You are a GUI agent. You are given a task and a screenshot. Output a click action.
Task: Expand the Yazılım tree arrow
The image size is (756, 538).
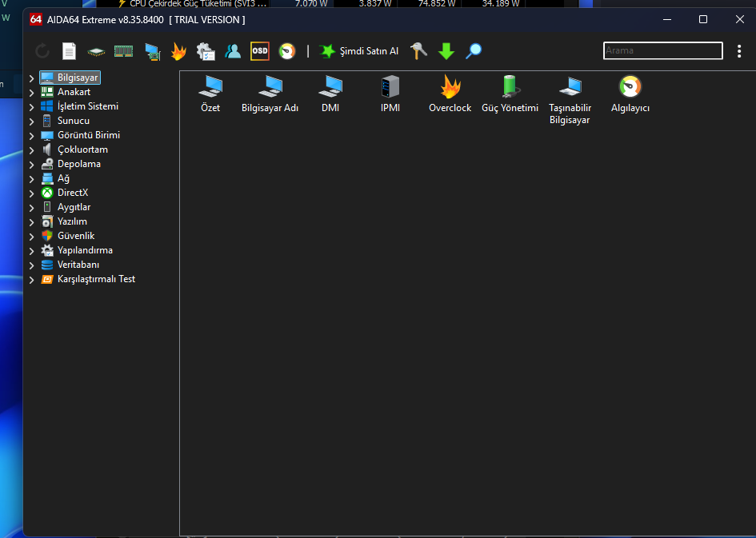point(31,222)
